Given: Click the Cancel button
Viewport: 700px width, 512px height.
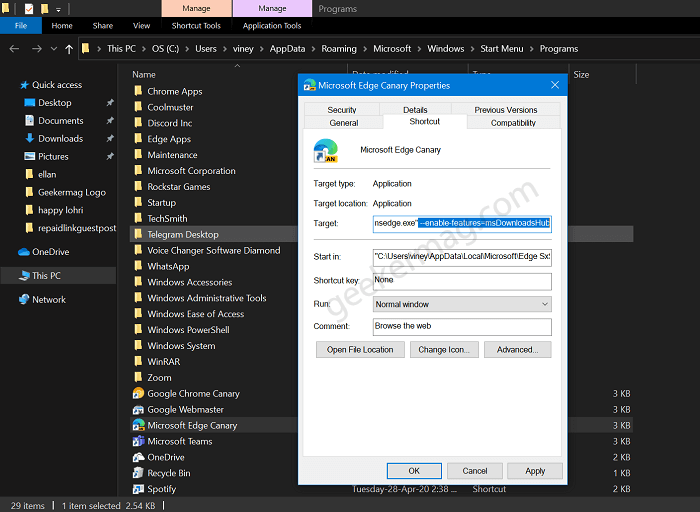Looking at the screenshot, I should (475, 470).
